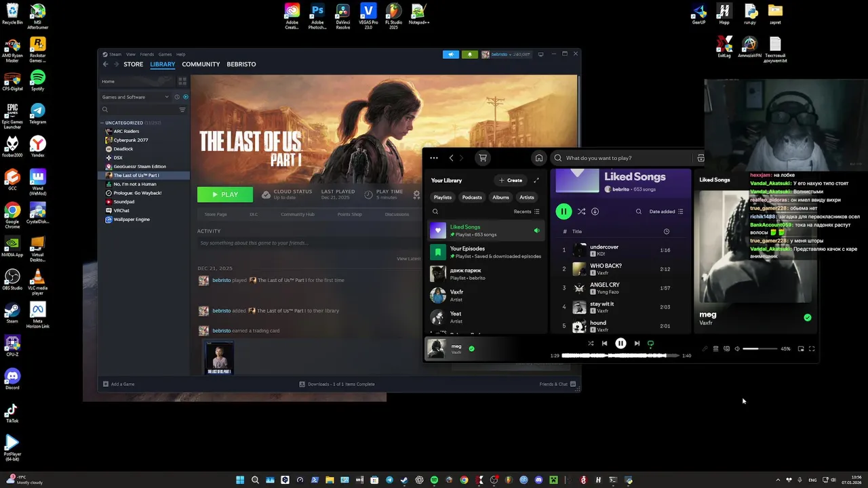Open Discord from taskbar
Screen dimensions: 868x488
click(x=538, y=480)
